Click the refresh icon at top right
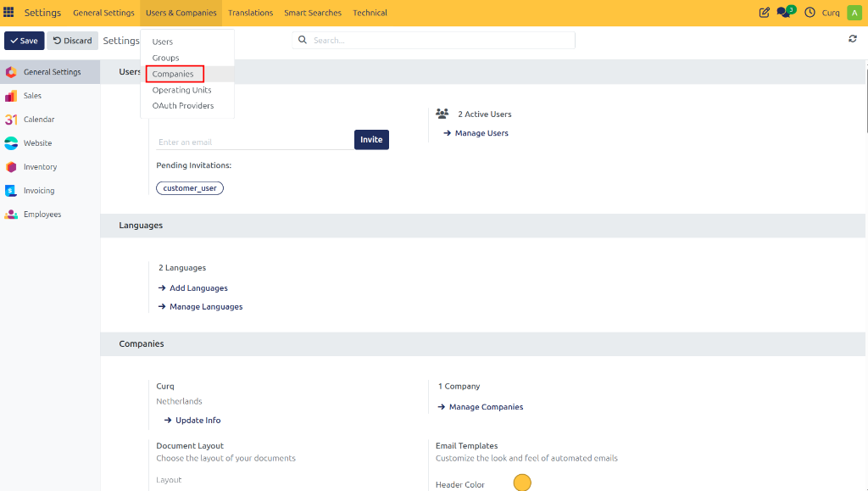This screenshot has height=491, width=868. 853,39
